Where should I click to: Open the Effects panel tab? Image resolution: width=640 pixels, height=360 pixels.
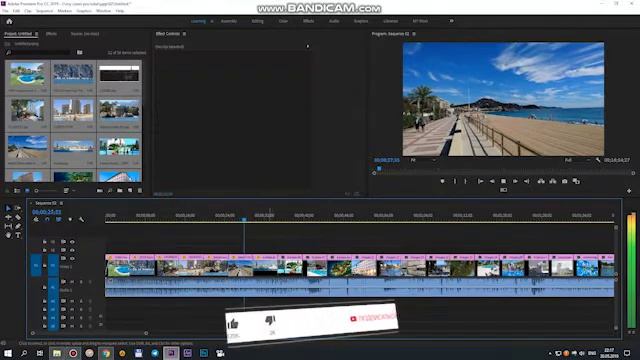pyautogui.click(x=51, y=34)
